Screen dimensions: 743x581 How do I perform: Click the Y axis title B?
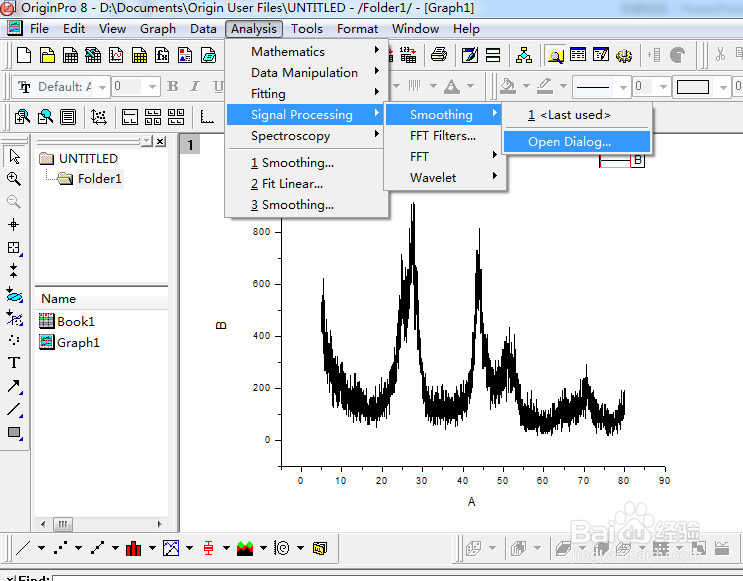(x=221, y=326)
